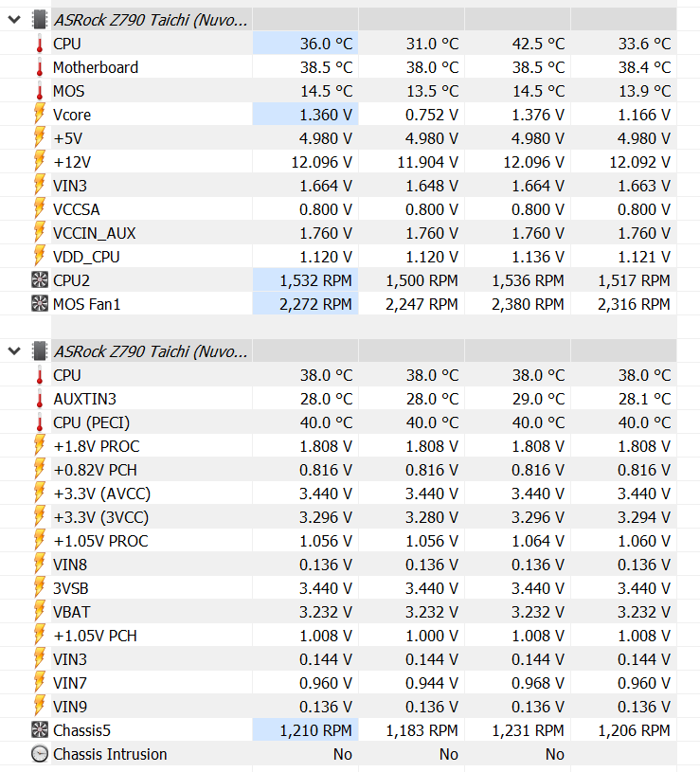Collapse the ASRock Z790 Taichi group containing AUXTIN3
The image size is (700, 772).
[14, 351]
